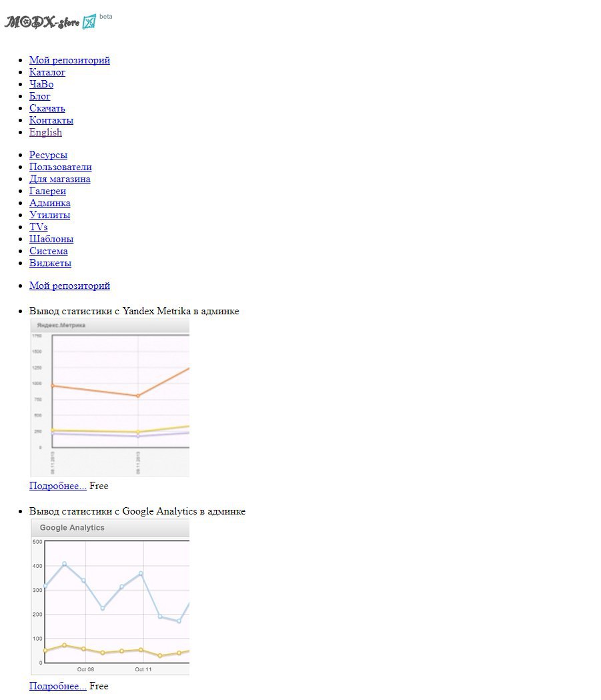
Task: Open the first Мой репозиторий link in top menu
Action: click(x=69, y=60)
